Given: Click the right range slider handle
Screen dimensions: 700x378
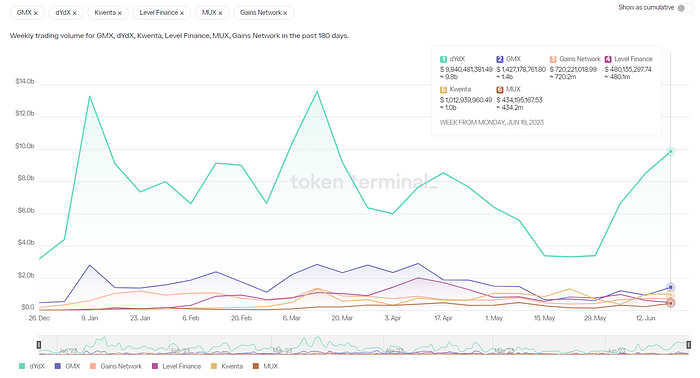Looking at the screenshot, I should click(689, 345).
